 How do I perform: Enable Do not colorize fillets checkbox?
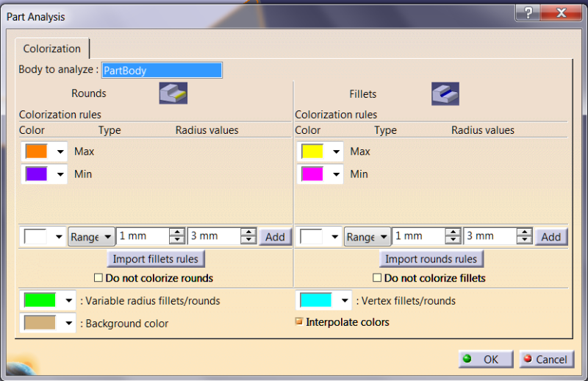coord(377,278)
